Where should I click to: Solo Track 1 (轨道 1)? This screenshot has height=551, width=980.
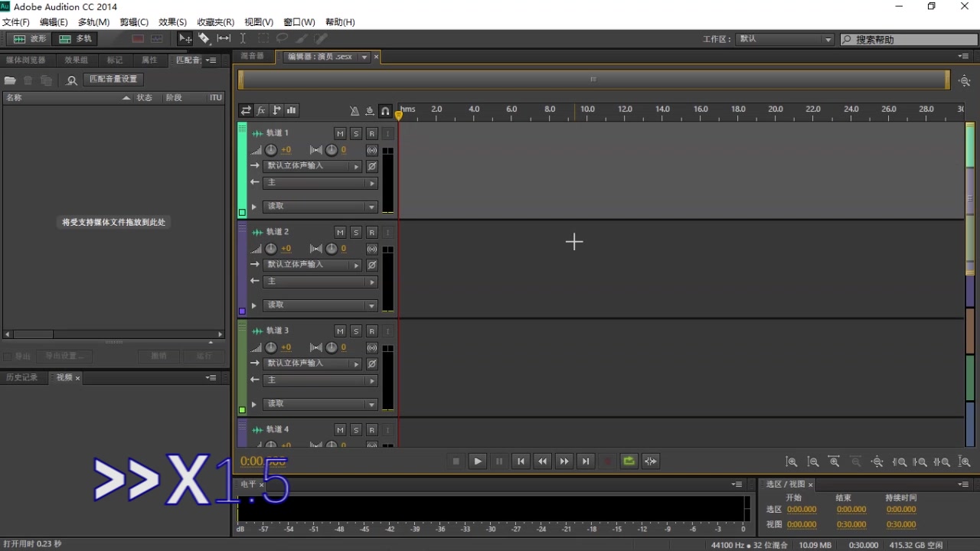pyautogui.click(x=356, y=133)
